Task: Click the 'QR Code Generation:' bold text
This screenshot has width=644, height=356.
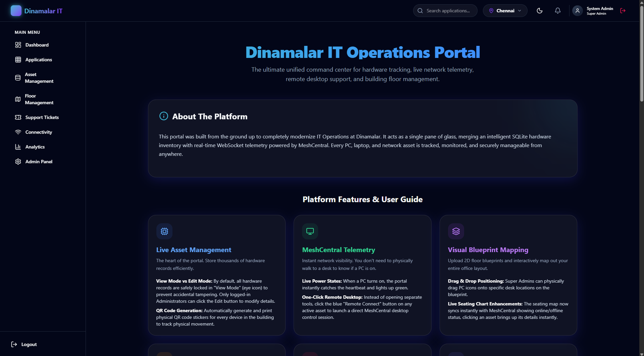Action: (x=179, y=311)
